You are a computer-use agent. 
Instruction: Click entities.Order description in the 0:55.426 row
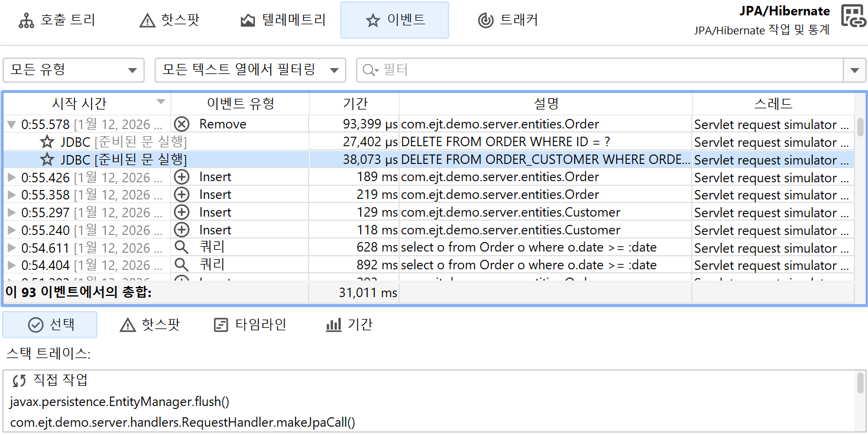[x=500, y=177]
